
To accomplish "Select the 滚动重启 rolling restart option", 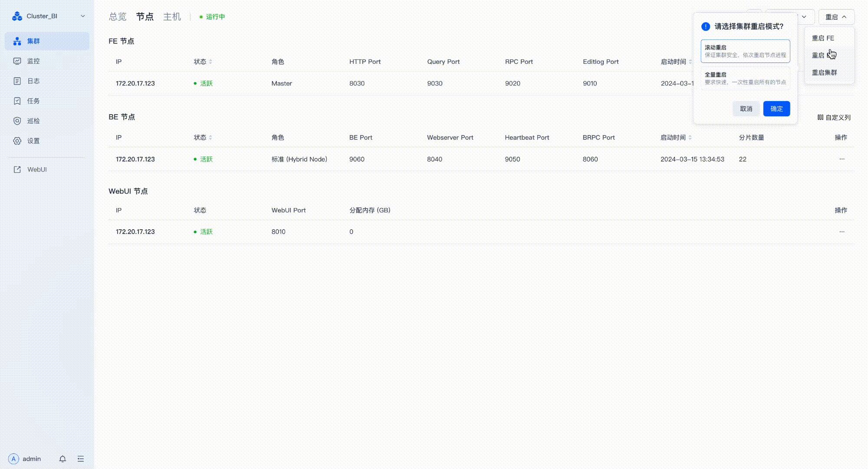I will tap(745, 51).
